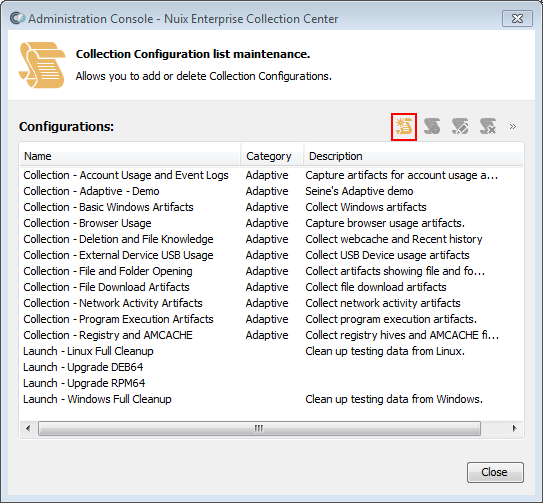Click description 'Collect webcache and Recent history'
The height and width of the screenshot is (503, 543).
point(394,239)
